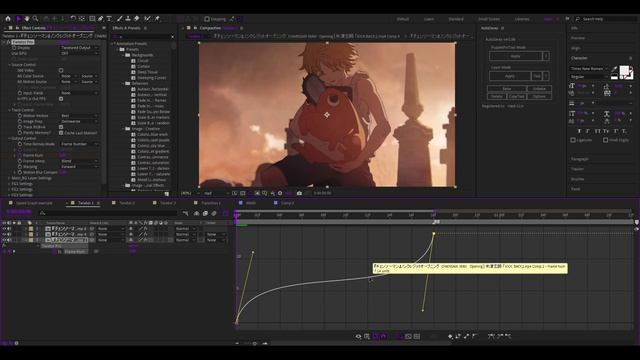This screenshot has width=640, height=360.
Task: Select the Brush tool
Action: pos(120,18)
